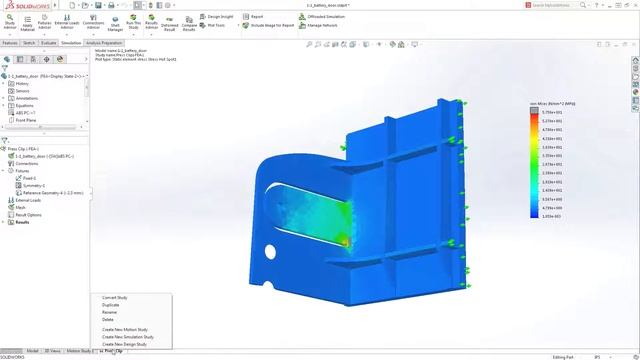640x360 pixels.
Task: Open the FeatureManager design tree tab
Action: pos(7,59)
